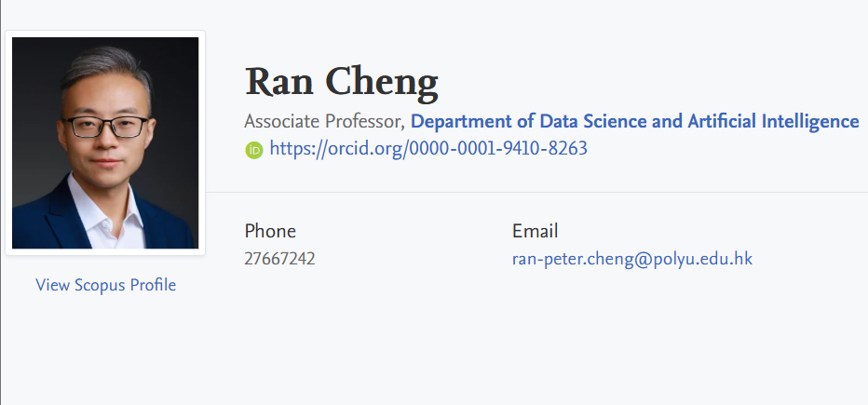Click the horizontal divider under the ORCID line
868x405 pixels.
tap(536, 192)
